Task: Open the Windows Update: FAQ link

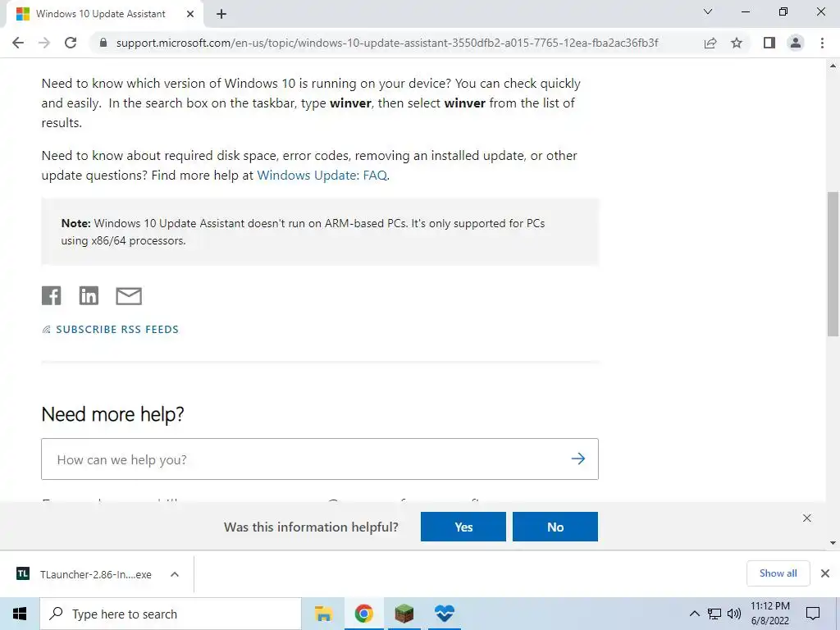Action: 322,176
